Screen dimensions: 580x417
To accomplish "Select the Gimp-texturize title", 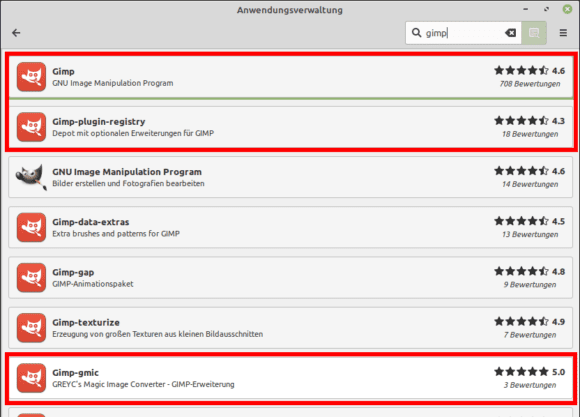I will tap(86, 322).
